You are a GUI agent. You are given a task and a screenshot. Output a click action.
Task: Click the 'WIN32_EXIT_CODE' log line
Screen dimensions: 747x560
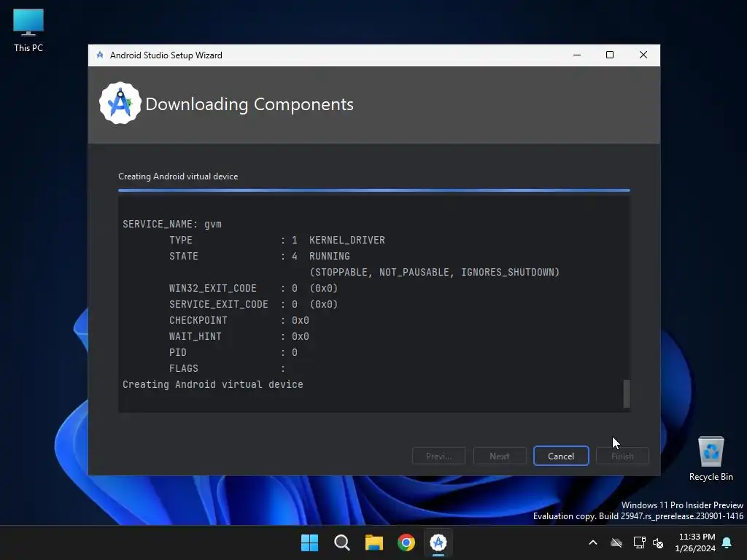click(x=253, y=288)
